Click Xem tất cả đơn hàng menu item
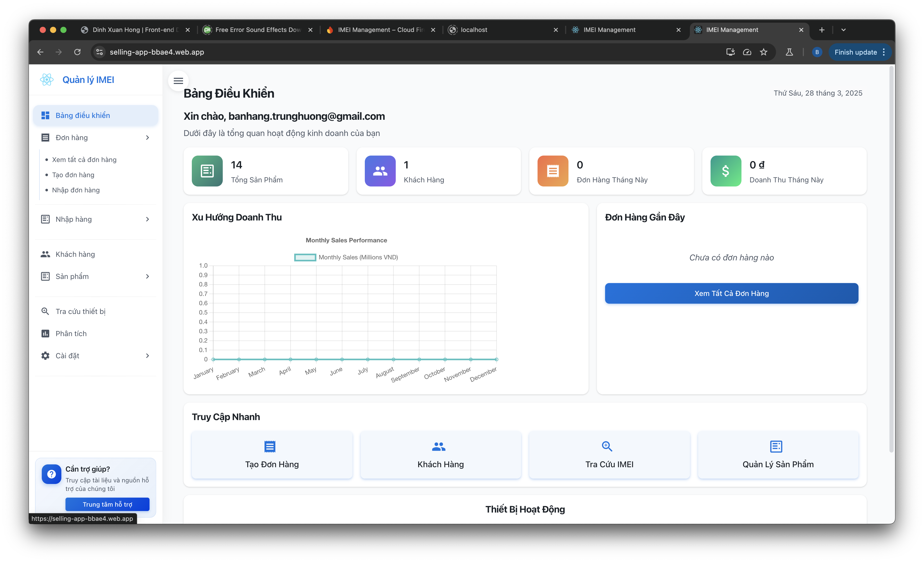Screen dimensions: 924x562 click(x=84, y=159)
